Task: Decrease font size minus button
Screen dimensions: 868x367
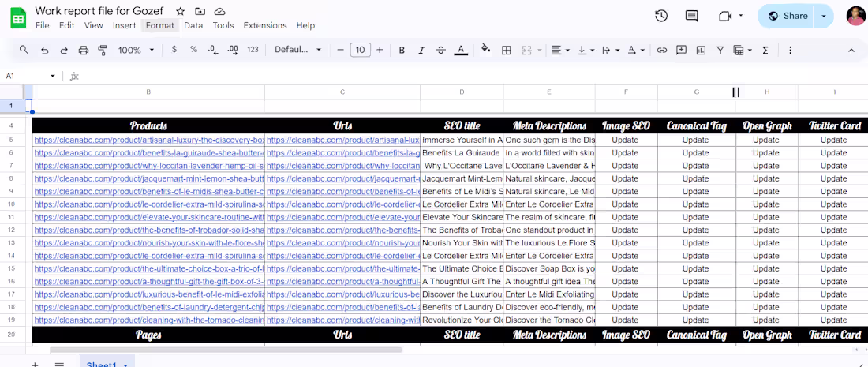Action: [x=340, y=50]
